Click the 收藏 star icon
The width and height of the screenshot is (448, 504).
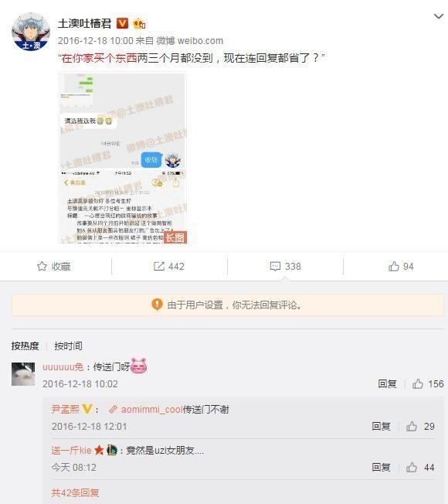click(42, 266)
